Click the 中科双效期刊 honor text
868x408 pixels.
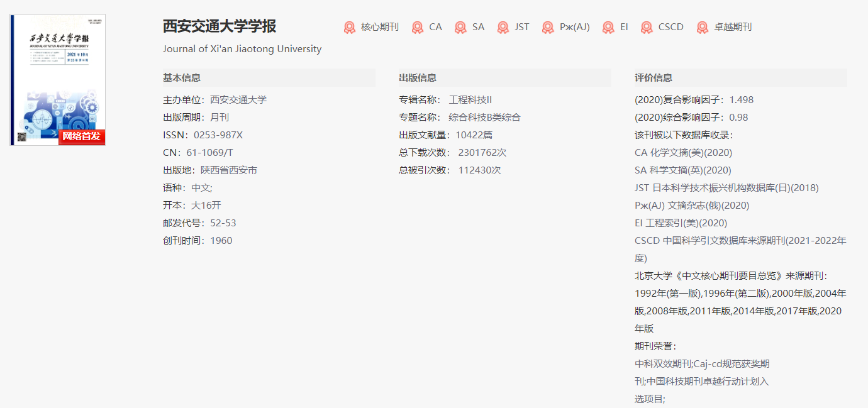[663, 364]
